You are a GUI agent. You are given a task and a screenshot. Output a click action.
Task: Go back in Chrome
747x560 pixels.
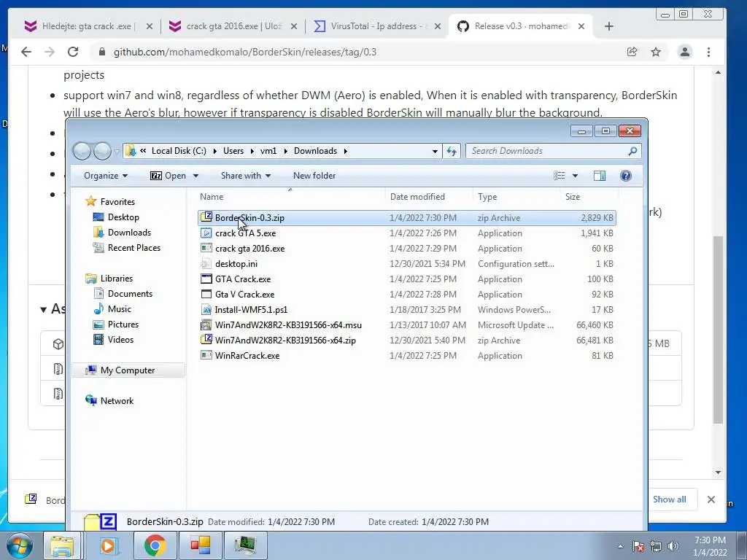coord(26,52)
